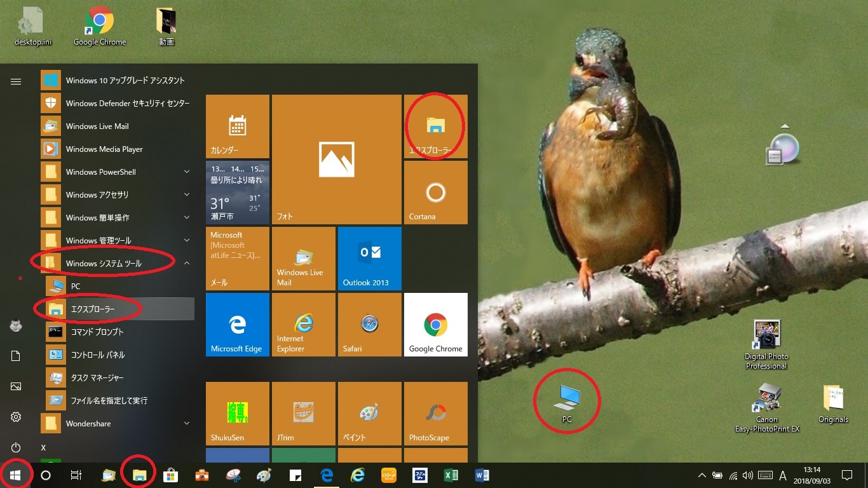The image size is (868, 488).
Task: Open the Google Chrome tile in Start
Action: tap(436, 325)
